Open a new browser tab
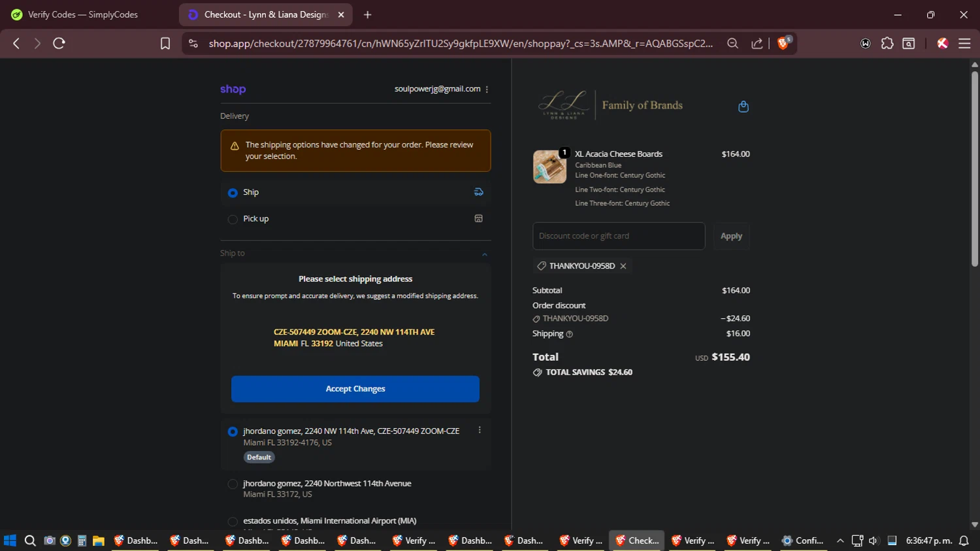Image resolution: width=980 pixels, height=551 pixels. tap(367, 14)
